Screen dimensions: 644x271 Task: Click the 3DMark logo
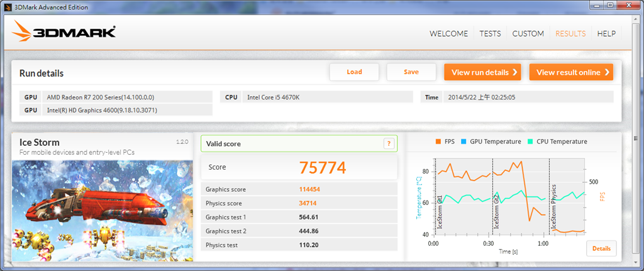pyautogui.click(x=64, y=32)
